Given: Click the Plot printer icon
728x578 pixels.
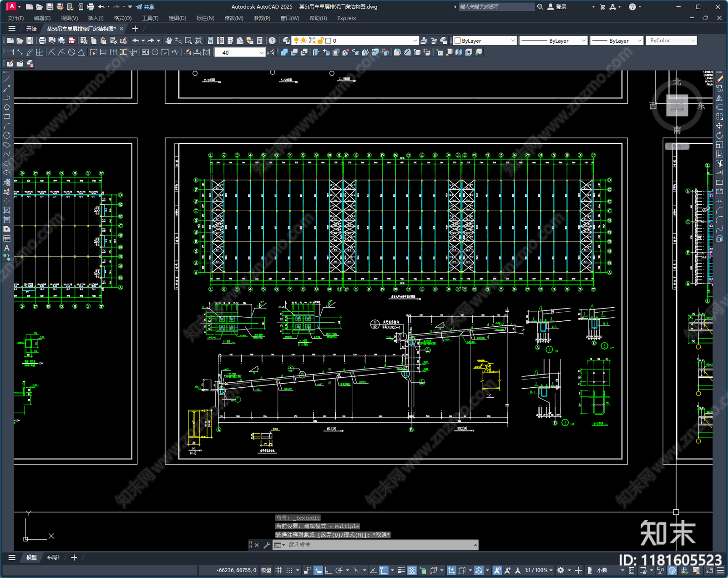Looking at the screenshot, I should click(42, 41).
